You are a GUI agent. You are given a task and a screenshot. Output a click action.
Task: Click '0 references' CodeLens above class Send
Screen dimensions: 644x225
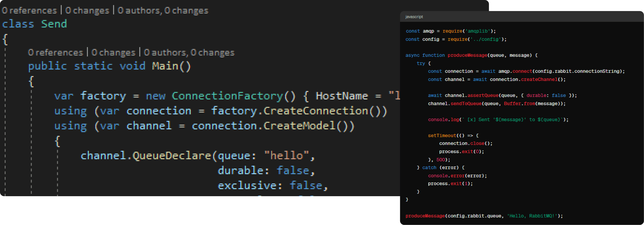(29, 10)
